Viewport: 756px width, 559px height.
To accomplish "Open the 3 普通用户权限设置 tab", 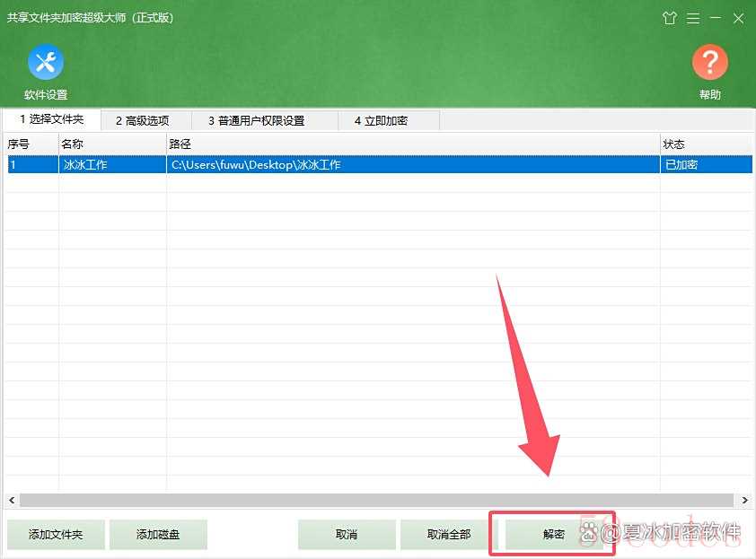I will 265,120.
